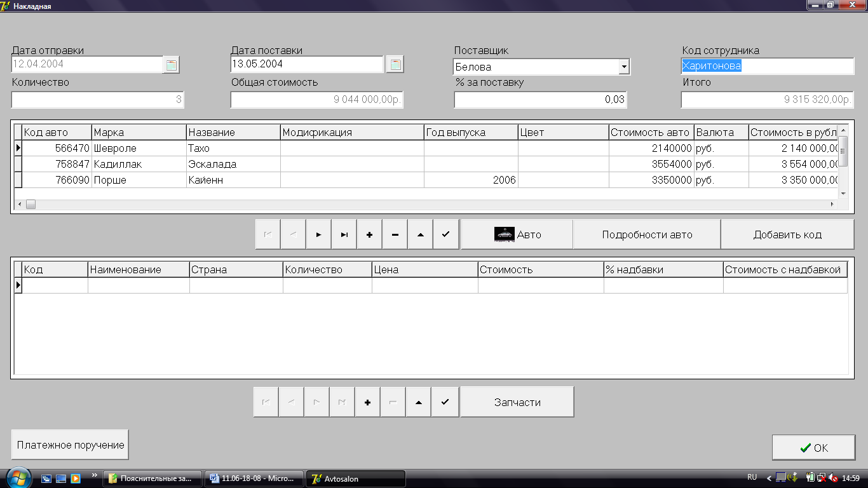Jump to last record in spare parts navigator
This screenshot has width=868, height=488.
tap(342, 402)
